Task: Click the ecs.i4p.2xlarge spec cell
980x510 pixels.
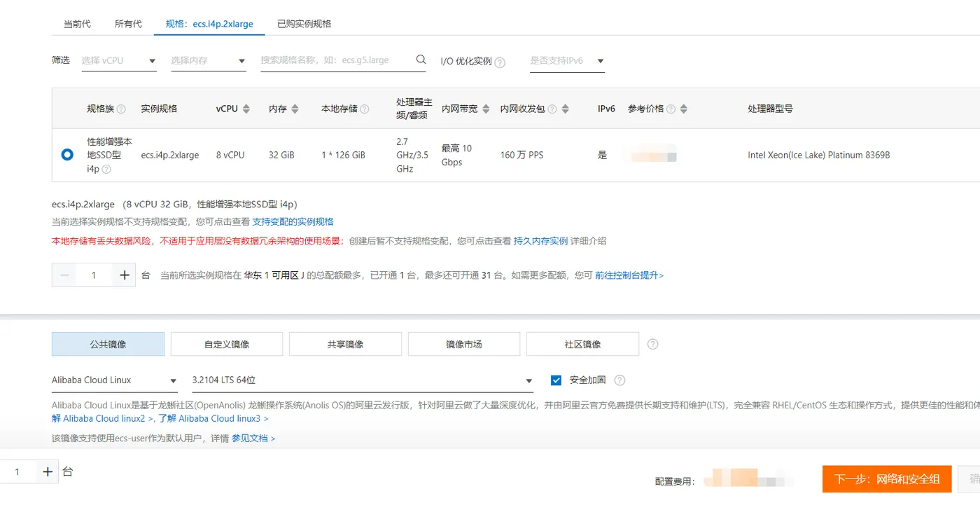Action: point(170,155)
